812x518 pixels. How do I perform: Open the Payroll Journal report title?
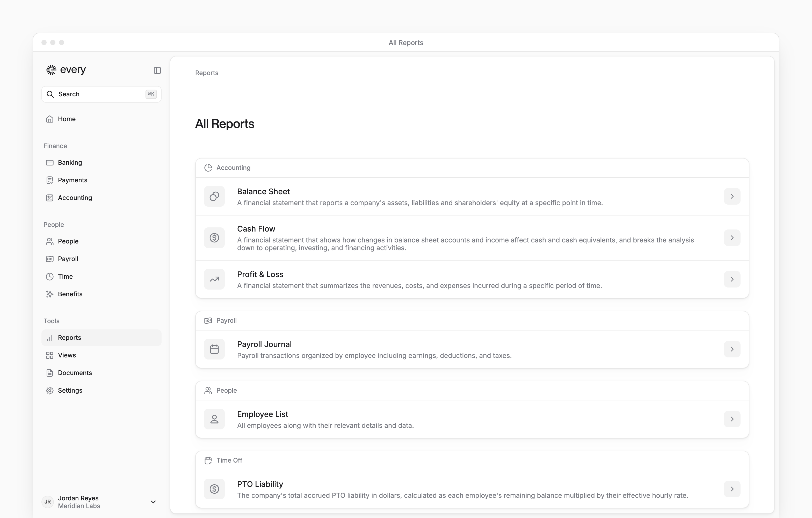[x=264, y=344]
